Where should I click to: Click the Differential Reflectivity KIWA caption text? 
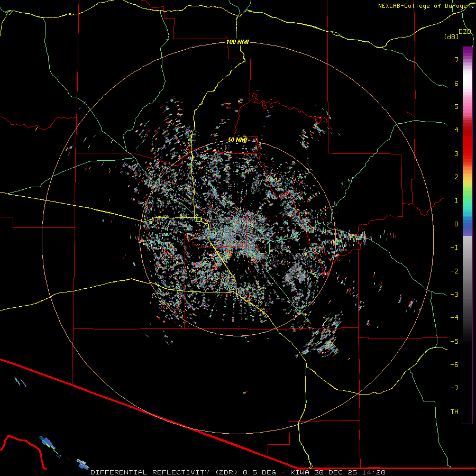[x=238, y=472]
